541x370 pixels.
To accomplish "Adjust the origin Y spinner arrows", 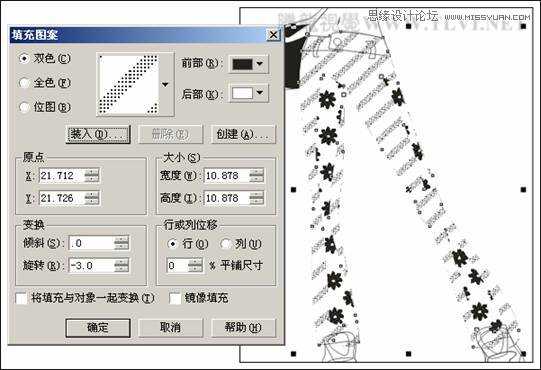I will (x=92, y=198).
